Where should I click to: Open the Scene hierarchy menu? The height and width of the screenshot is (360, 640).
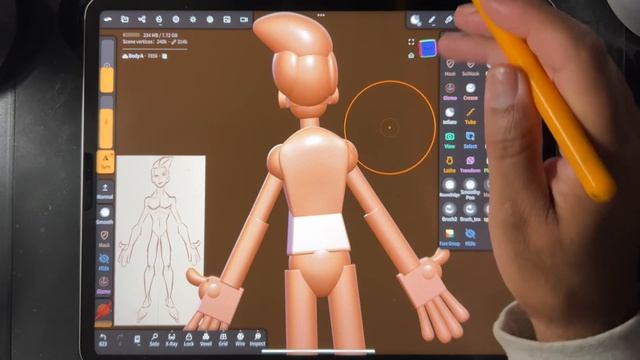point(142,19)
